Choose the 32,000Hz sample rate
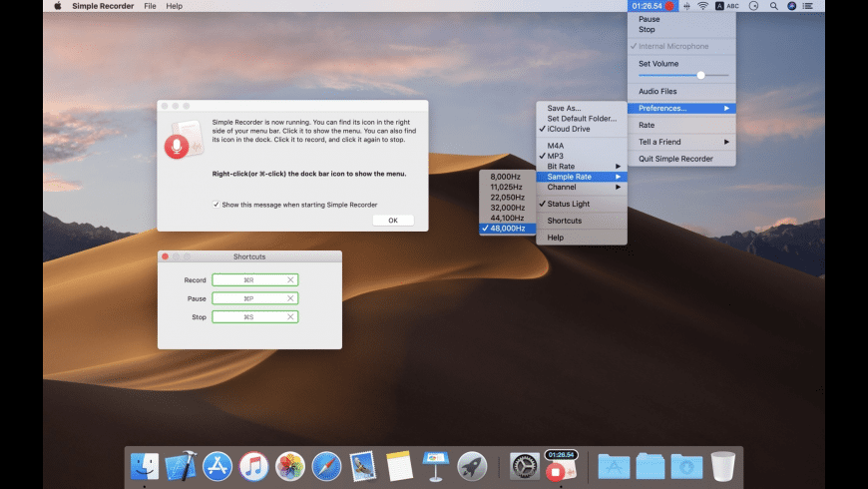 click(x=507, y=208)
